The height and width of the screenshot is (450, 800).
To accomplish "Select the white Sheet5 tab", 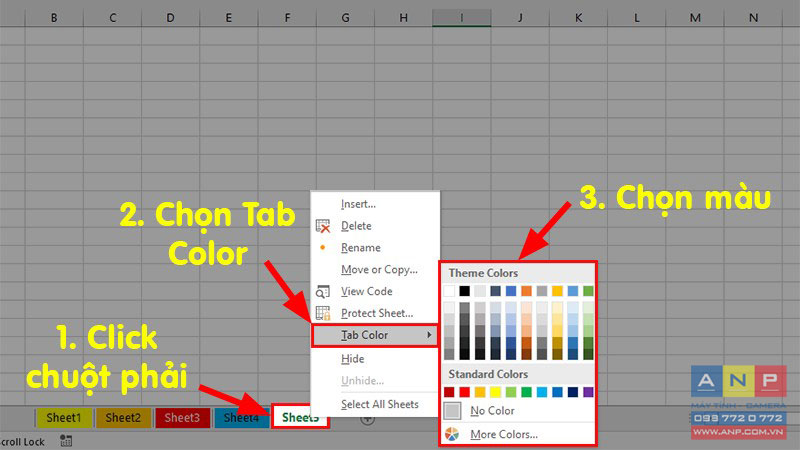I will 300,417.
